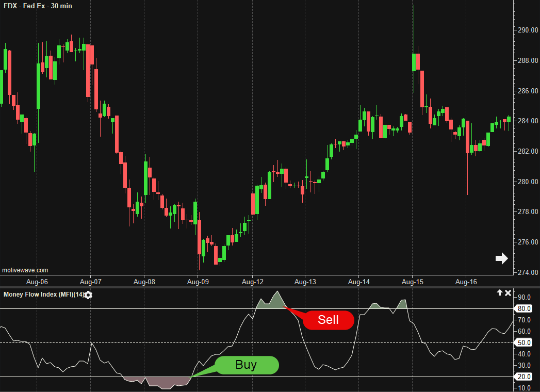Click the 90.0 MFI axis label
Viewport: 540px width, 392px height.
[524, 297]
